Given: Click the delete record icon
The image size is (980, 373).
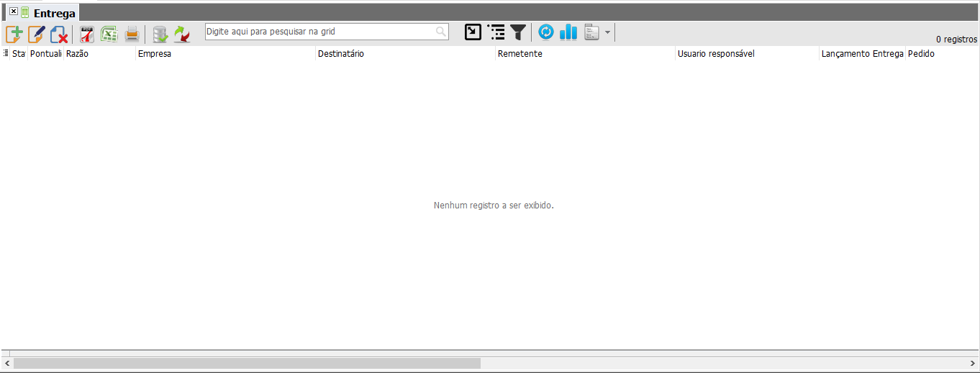Looking at the screenshot, I should (59, 33).
